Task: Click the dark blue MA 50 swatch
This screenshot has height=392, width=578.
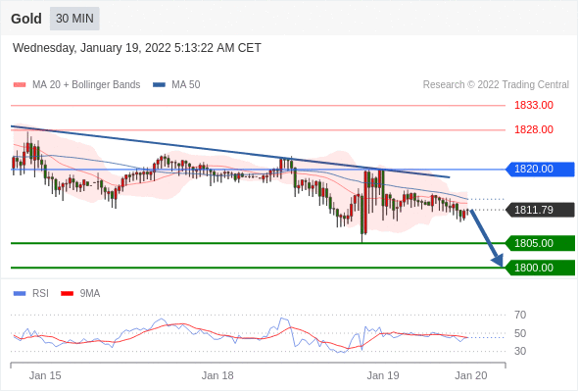Action: (159, 85)
